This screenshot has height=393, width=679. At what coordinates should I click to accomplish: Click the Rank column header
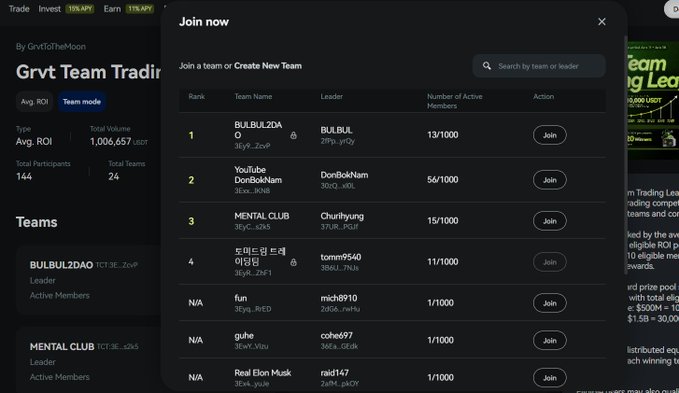[197, 97]
